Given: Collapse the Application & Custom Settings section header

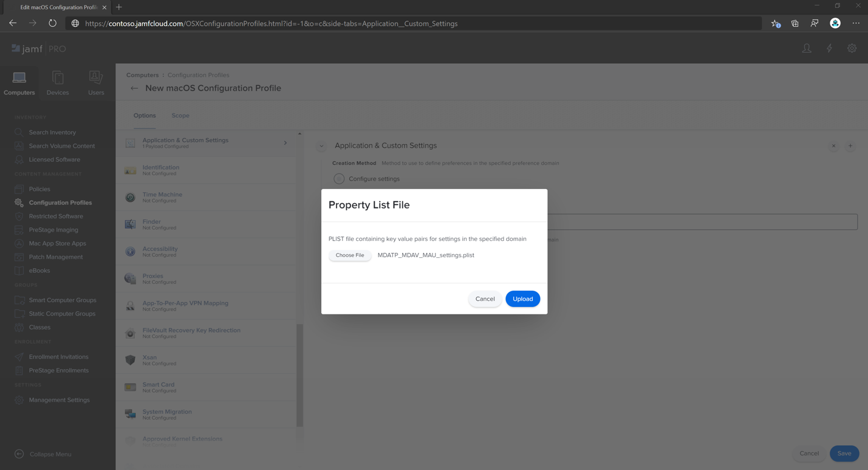Looking at the screenshot, I should (321, 146).
